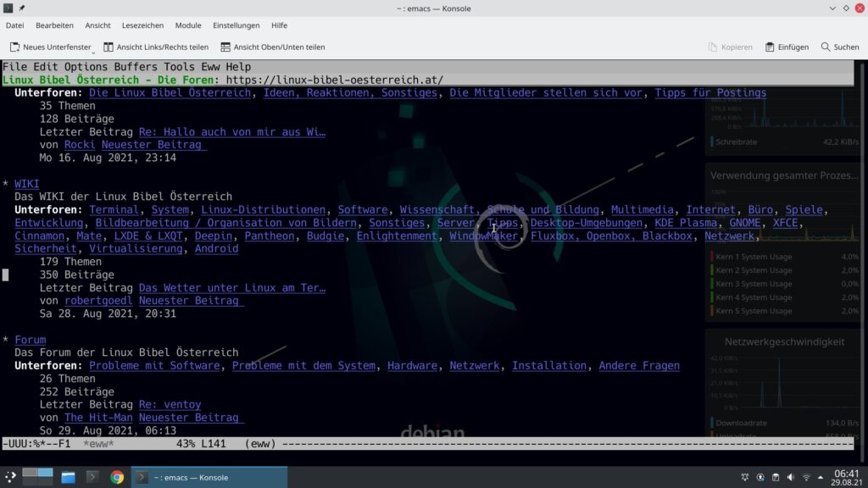Click the Einfügen toolbar button
This screenshot has width=868, height=488.
[x=787, y=47]
